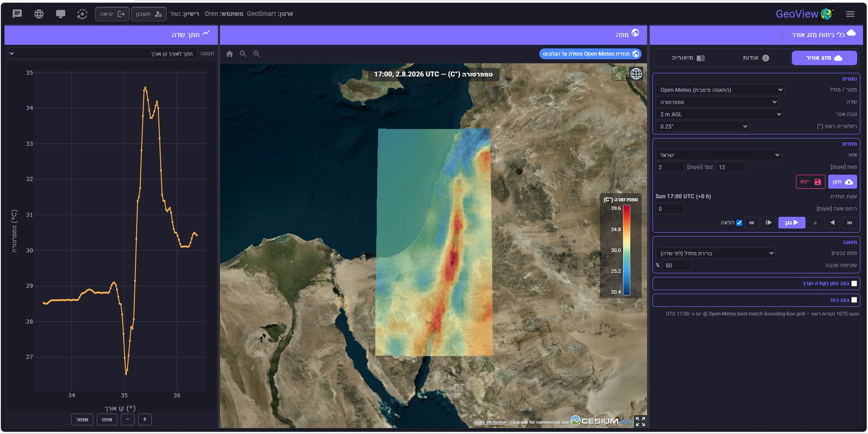Screen dimensions: 868x434
Task: Open the display mode dropdown in field profile panel
Action: (x=103, y=54)
